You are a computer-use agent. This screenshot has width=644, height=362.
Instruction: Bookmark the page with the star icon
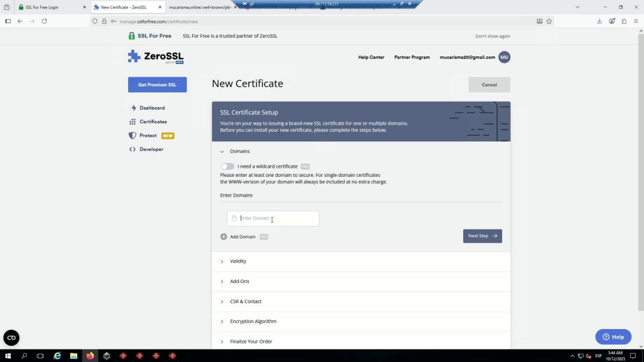(548, 21)
